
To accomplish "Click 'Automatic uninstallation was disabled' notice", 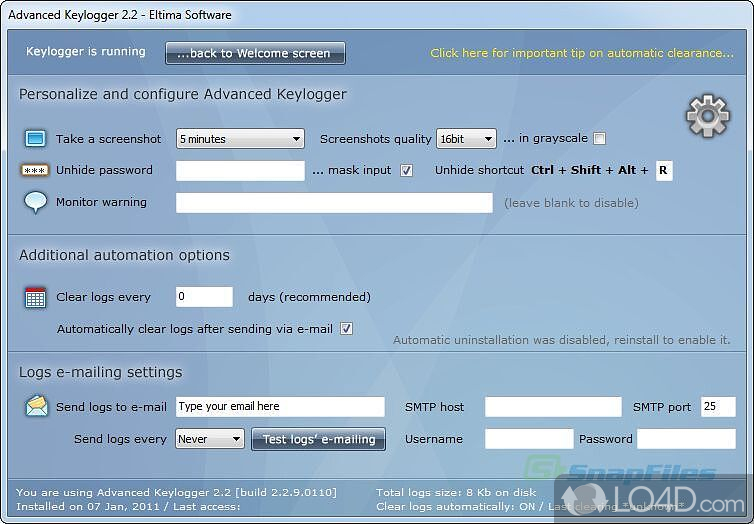I will 562,340.
